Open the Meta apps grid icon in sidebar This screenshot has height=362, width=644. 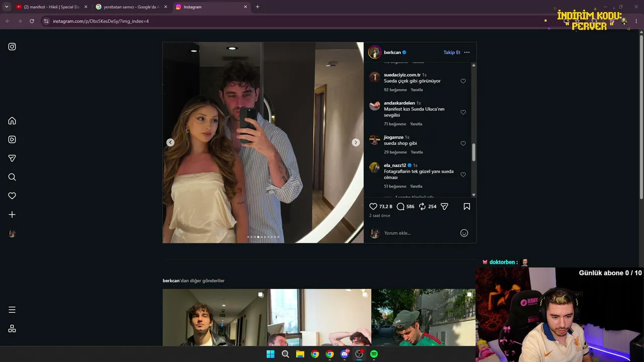click(x=12, y=329)
